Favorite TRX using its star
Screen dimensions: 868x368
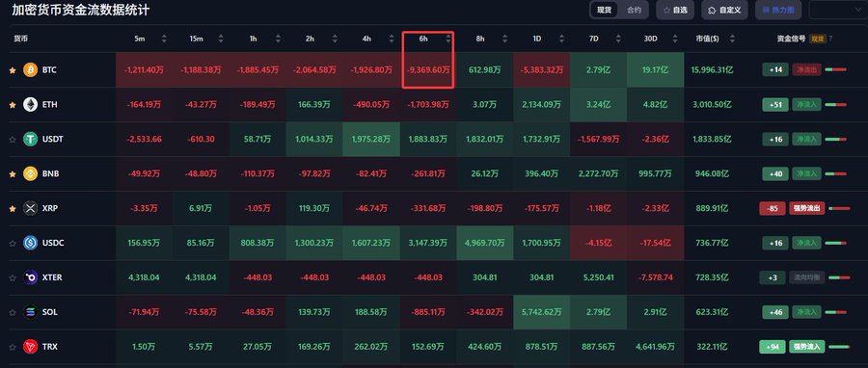click(x=13, y=347)
